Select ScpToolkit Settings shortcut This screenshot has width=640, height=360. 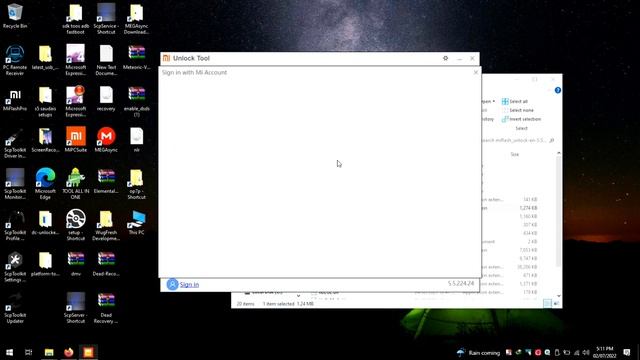(15, 267)
